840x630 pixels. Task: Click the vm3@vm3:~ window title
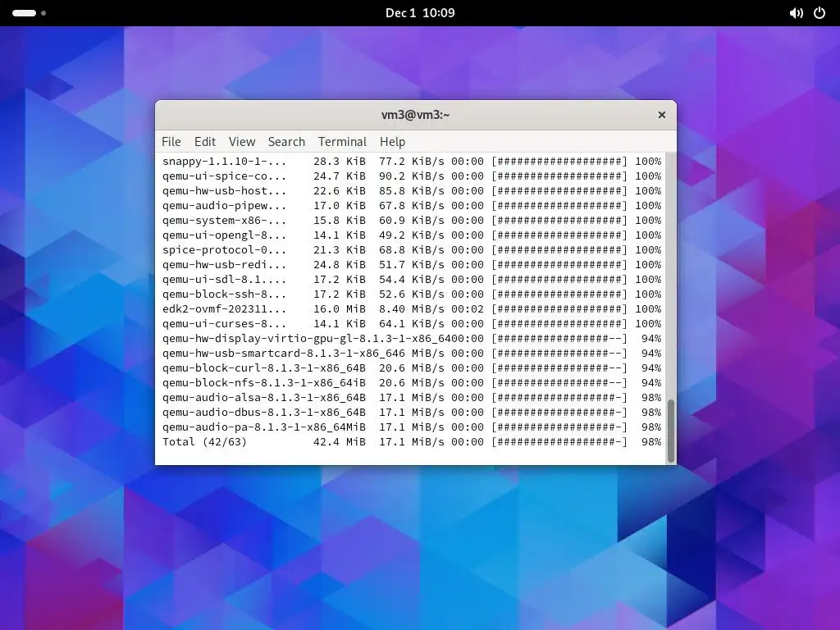(415, 115)
